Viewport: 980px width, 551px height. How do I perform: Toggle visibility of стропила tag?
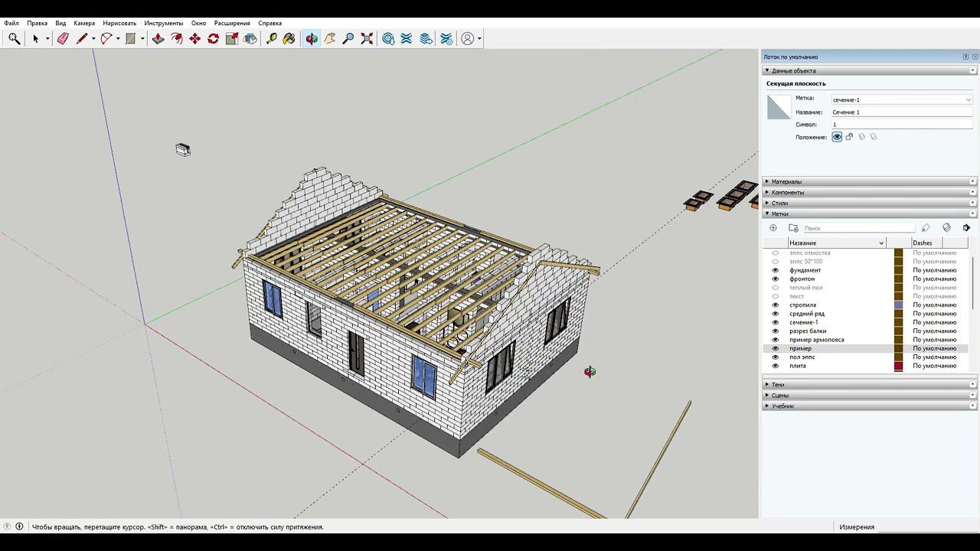click(775, 305)
